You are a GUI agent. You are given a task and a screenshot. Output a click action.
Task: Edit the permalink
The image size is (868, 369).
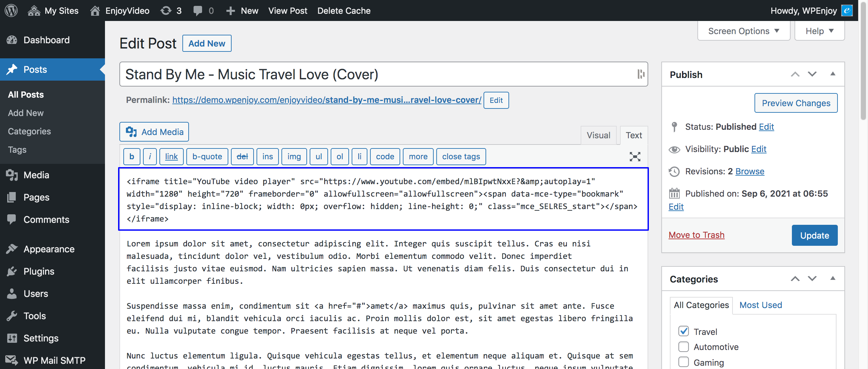496,100
